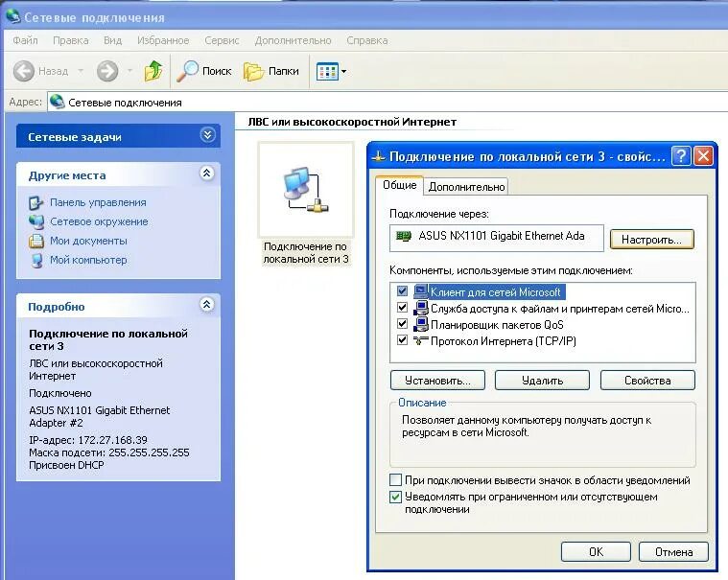Open Сетевое окружение link

pyautogui.click(x=99, y=221)
